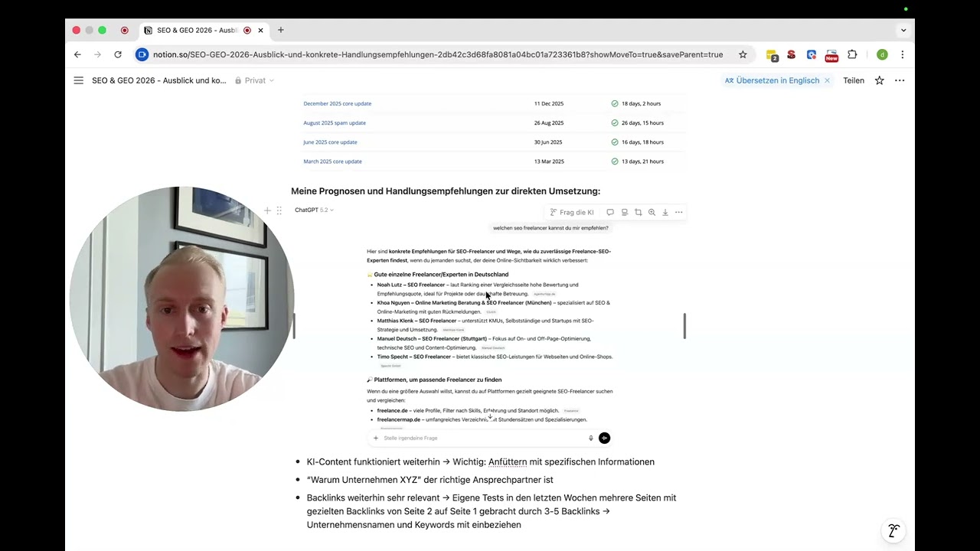This screenshot has height=551, width=980.
Task: Open the image block more options
Action: pos(678,212)
